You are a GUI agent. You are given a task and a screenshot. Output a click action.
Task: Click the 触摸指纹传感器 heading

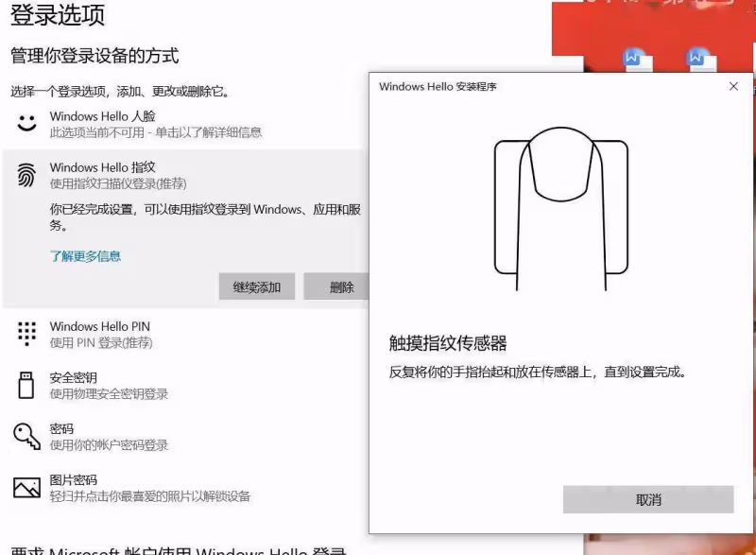(x=448, y=343)
